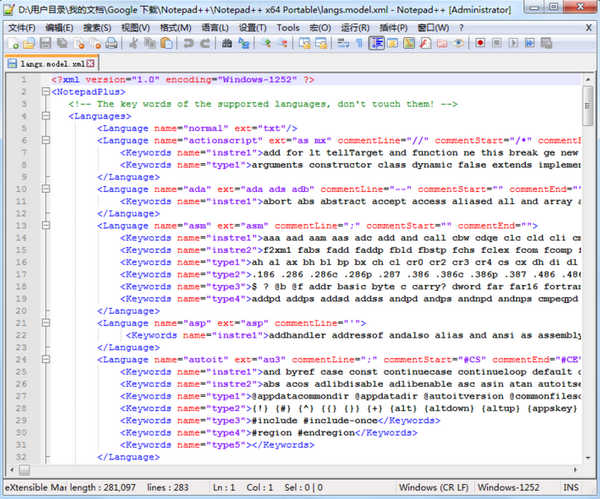Click Windows (CR LF) in the status bar
This screenshot has height=499, width=600.
point(434,488)
